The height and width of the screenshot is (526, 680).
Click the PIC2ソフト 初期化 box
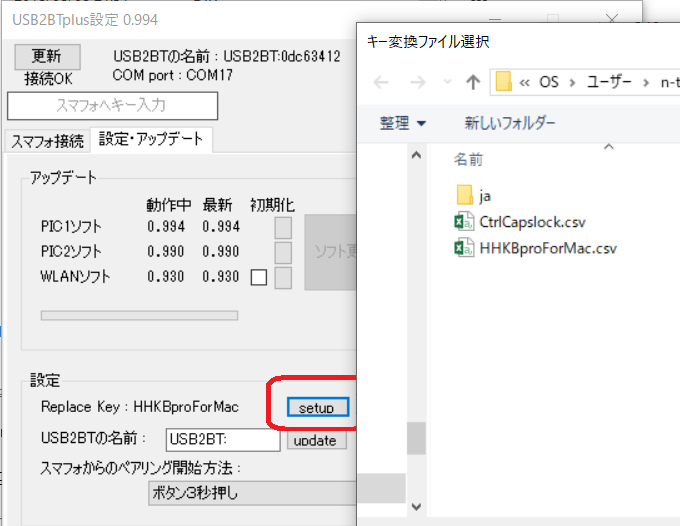click(283, 252)
